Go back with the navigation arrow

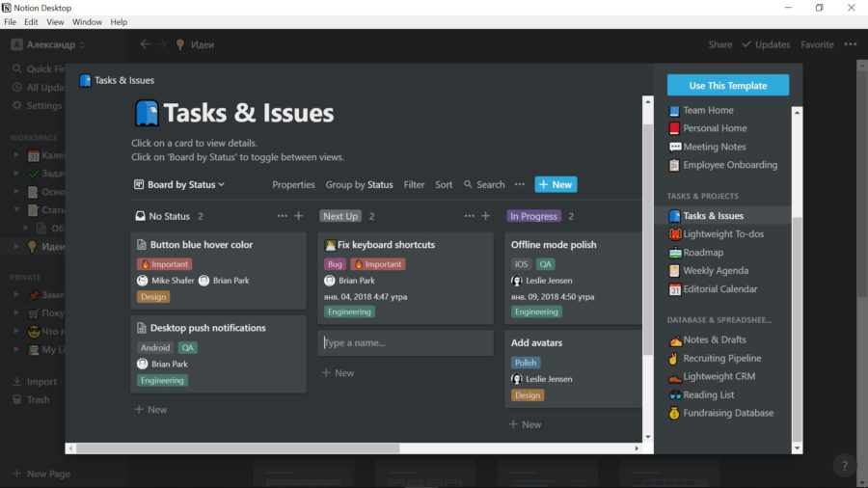tap(145, 44)
